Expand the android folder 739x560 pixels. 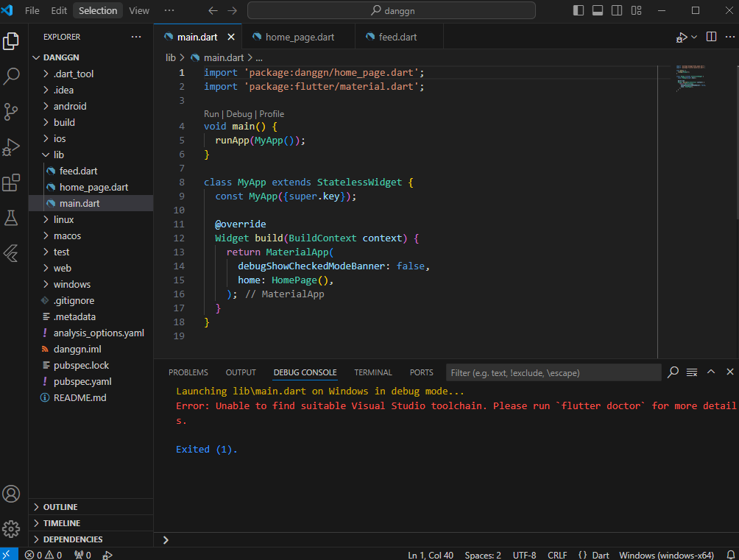pyautogui.click(x=46, y=106)
